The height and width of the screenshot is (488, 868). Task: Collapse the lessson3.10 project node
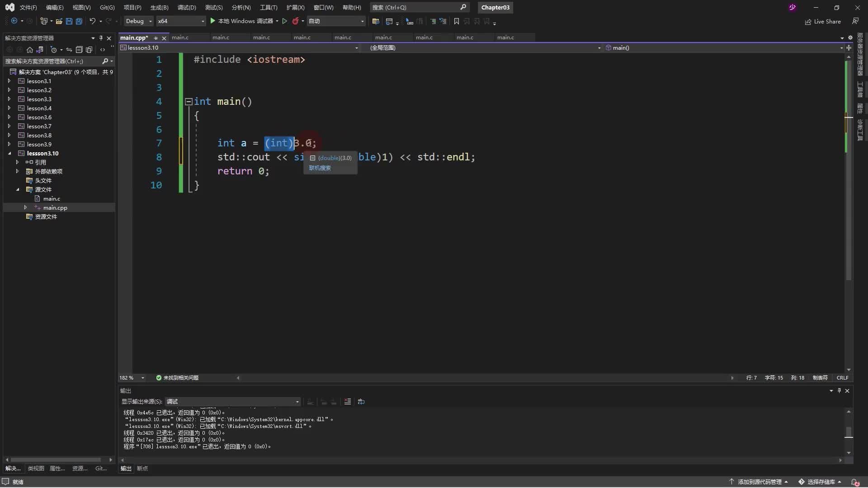(x=9, y=153)
